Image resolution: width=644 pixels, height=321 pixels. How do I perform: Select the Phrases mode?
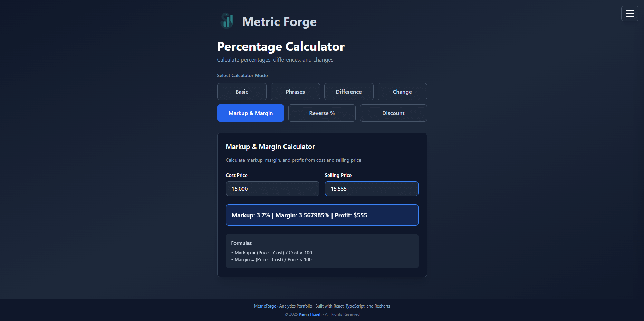(295, 92)
